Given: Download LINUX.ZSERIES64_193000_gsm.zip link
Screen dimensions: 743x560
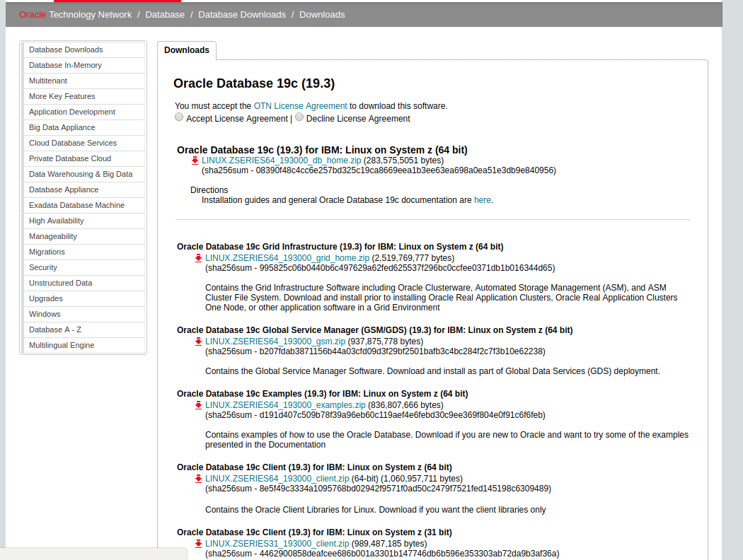Looking at the screenshot, I should pos(275,342).
